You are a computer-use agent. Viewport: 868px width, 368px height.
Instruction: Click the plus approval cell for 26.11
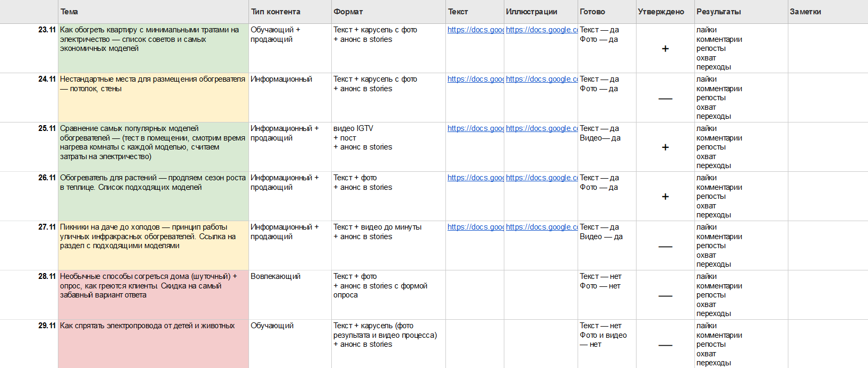click(665, 197)
